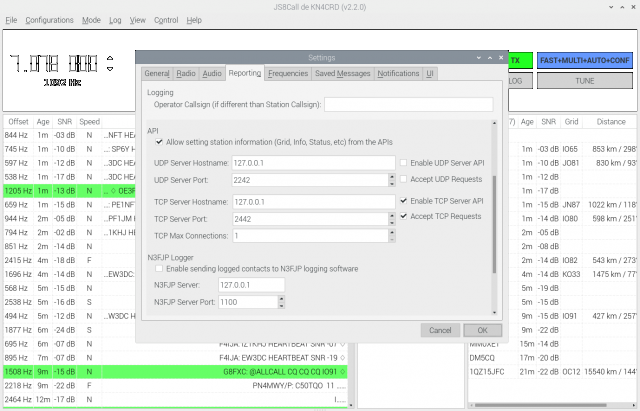640x411 pixels.
Task: Click the LOG button behind the dialog
Action: (x=520, y=81)
